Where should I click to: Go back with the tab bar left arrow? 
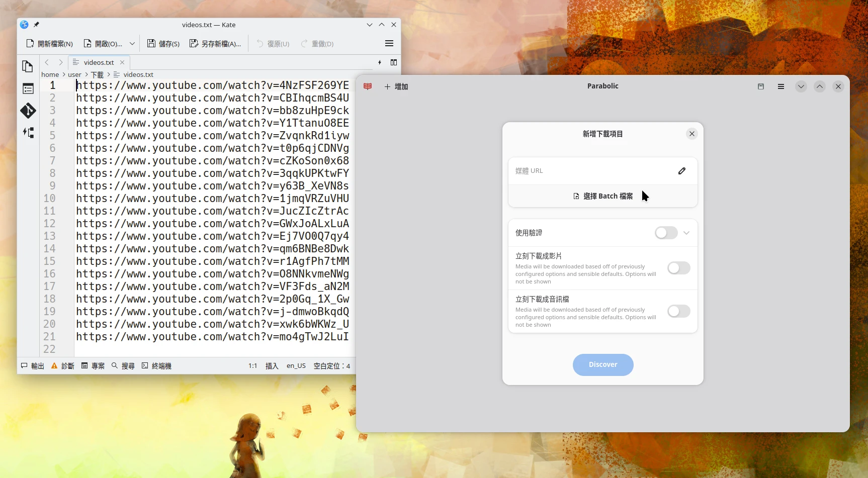pos(47,62)
